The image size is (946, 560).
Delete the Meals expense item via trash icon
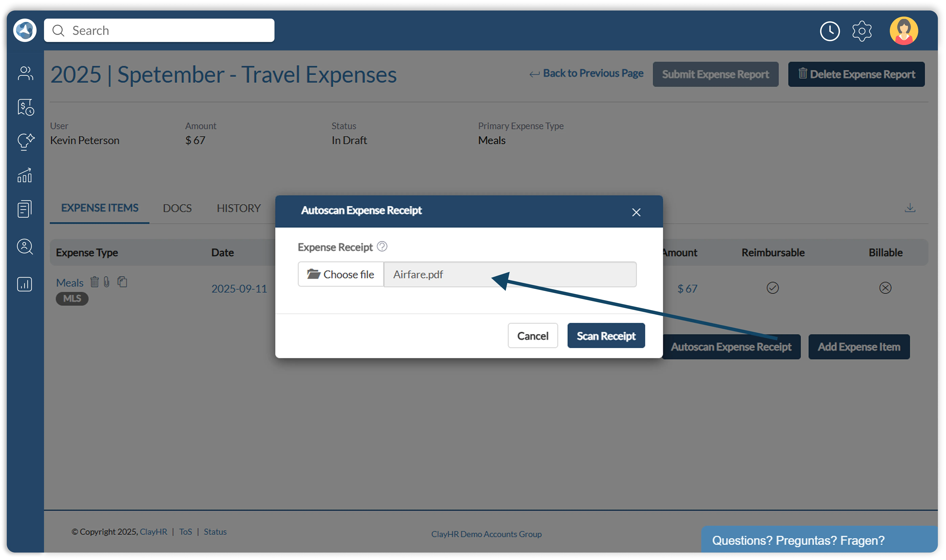(94, 282)
